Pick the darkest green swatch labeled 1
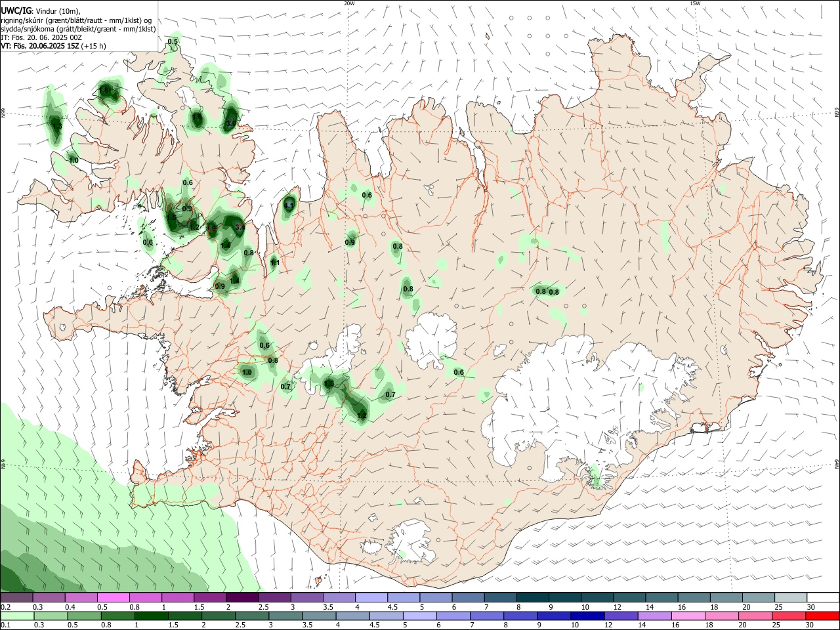Viewport: 840px width, 630px height. 152,616
